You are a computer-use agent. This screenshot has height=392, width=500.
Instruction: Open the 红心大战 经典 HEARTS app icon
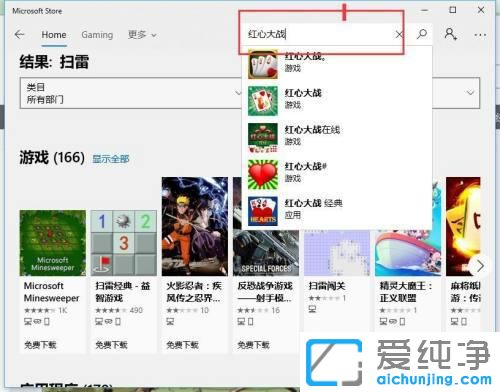pyautogui.click(x=263, y=211)
